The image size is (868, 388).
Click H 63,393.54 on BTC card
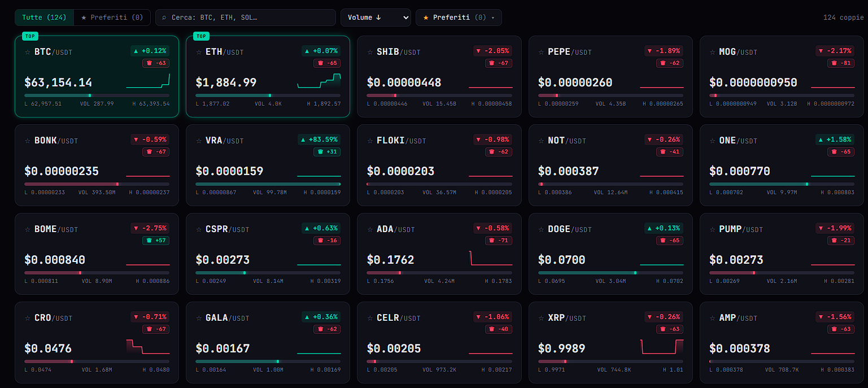tap(151, 104)
